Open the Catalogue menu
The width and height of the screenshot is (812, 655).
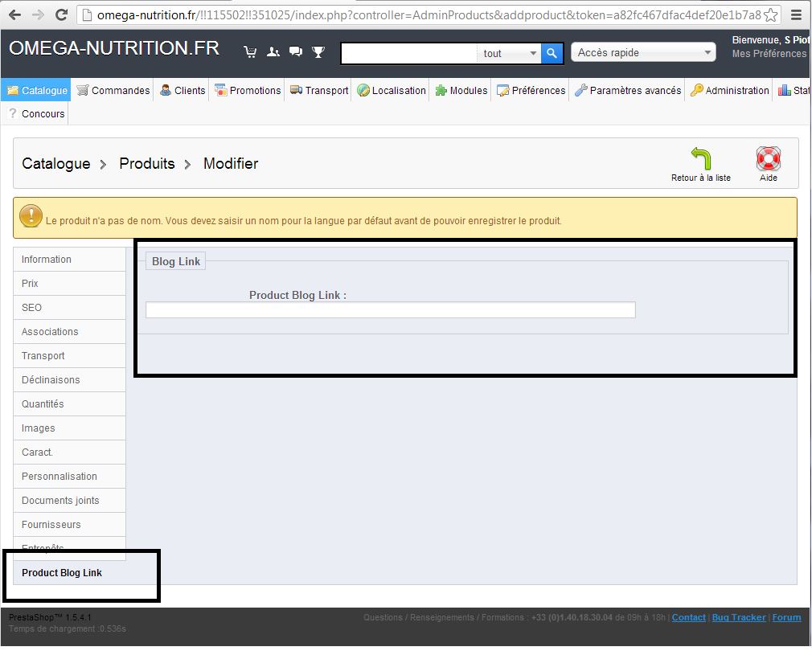point(35,90)
